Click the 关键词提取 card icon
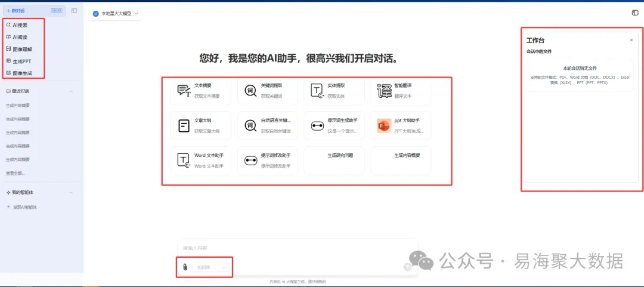 [250, 91]
